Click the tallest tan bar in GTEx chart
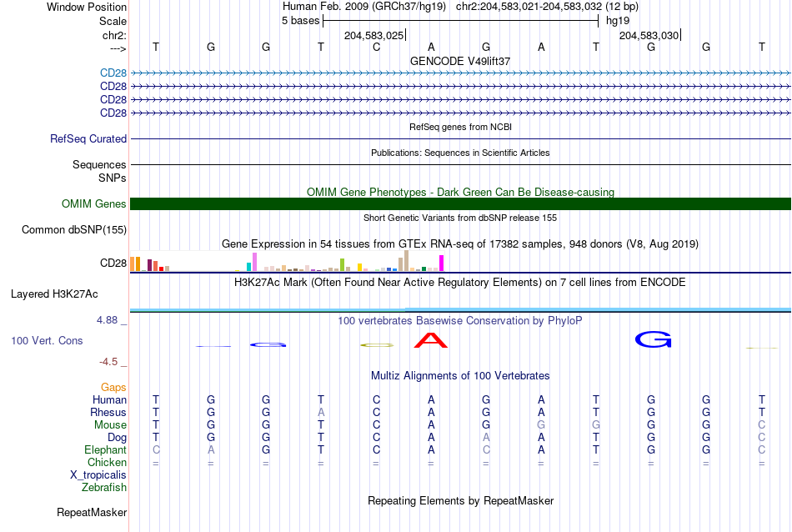Image resolution: width=792 pixels, height=532 pixels. click(406, 261)
